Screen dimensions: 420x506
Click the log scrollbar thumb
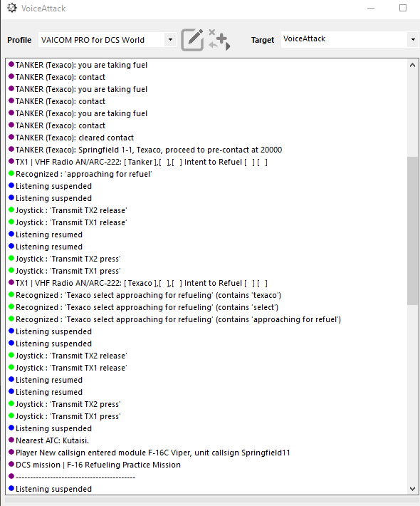[412, 231]
